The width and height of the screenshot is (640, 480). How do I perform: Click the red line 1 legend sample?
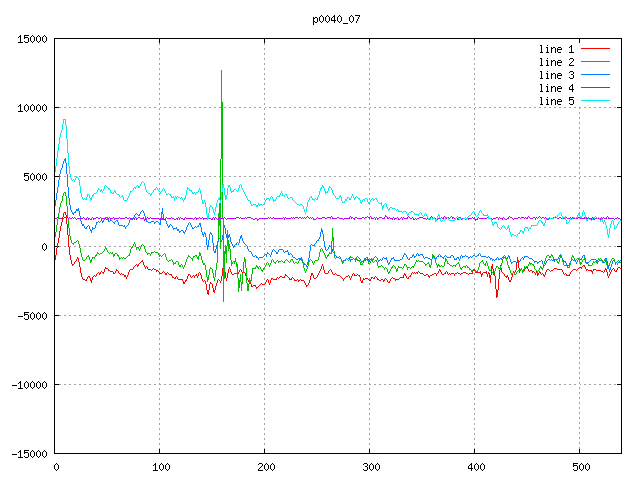click(x=595, y=49)
